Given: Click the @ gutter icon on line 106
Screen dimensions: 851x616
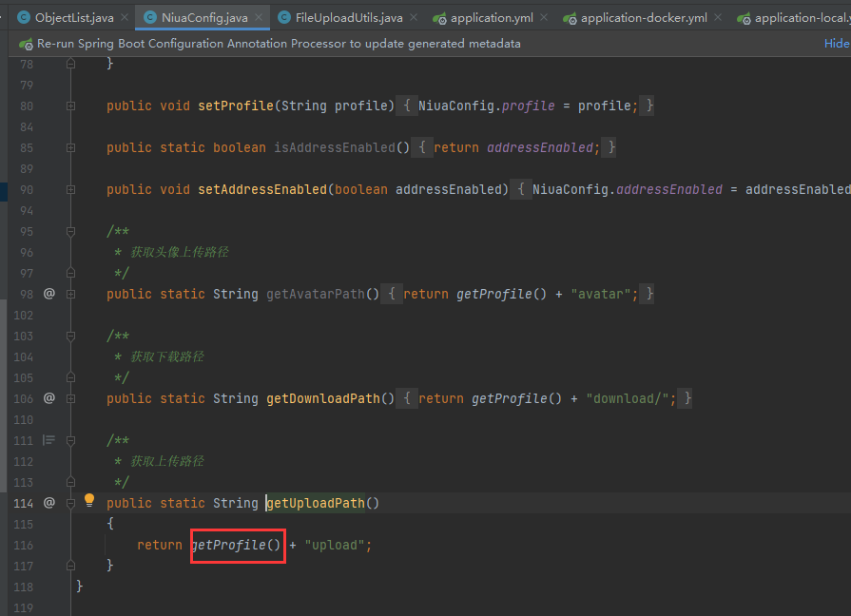Looking at the screenshot, I should pyautogui.click(x=49, y=398).
